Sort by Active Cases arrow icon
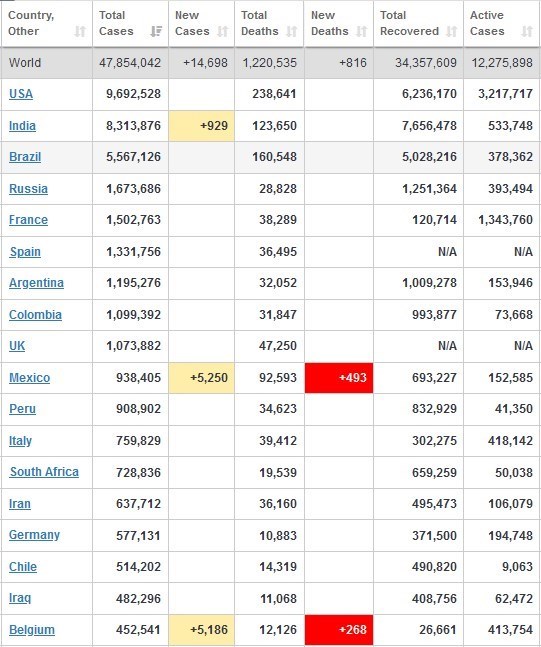Image resolution: width=541 pixels, height=647 pixels. [527, 31]
